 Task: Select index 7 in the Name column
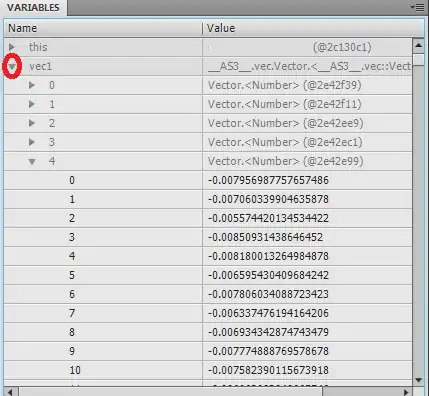coord(72,313)
